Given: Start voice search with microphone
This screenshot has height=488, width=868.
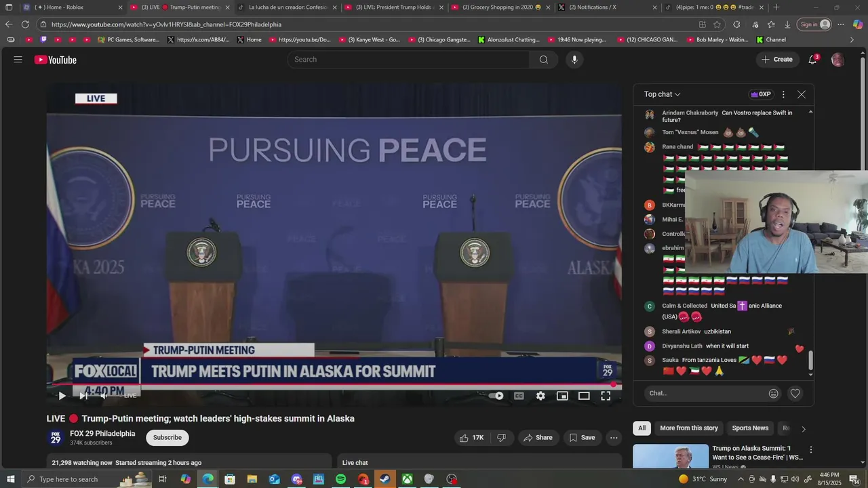Looking at the screenshot, I should pos(574,60).
